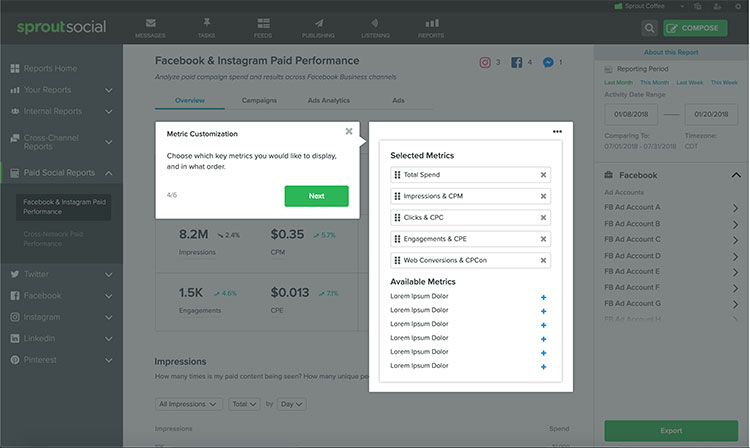Add the last Lorem Ipsum Dolor metric
Viewport: 750px width, 448px height.
(x=543, y=367)
